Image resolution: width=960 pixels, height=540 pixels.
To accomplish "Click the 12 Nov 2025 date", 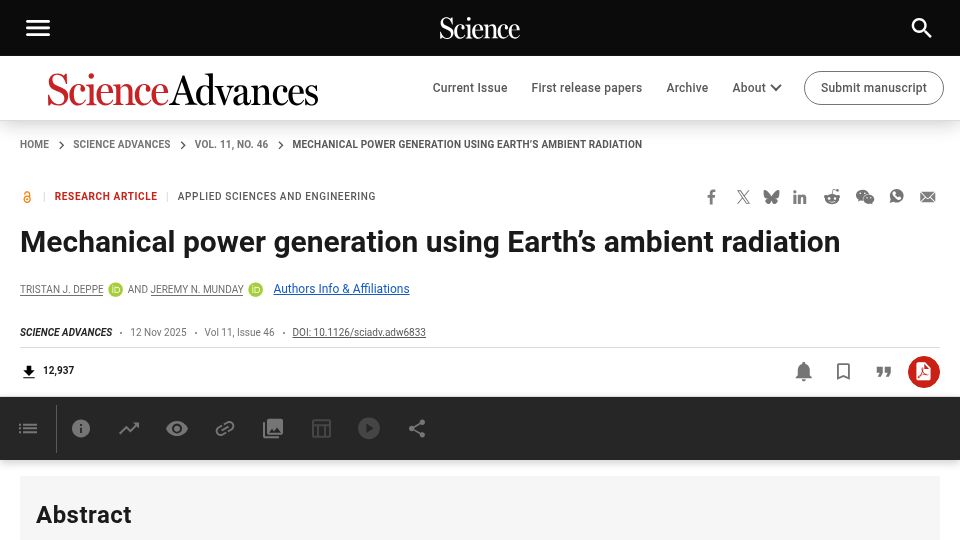I will pos(158,332).
